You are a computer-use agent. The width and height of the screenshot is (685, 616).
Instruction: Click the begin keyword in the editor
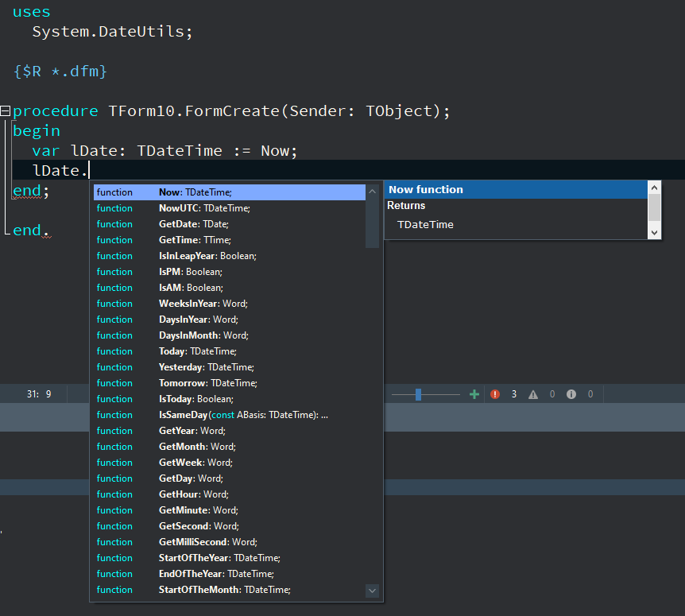[37, 131]
